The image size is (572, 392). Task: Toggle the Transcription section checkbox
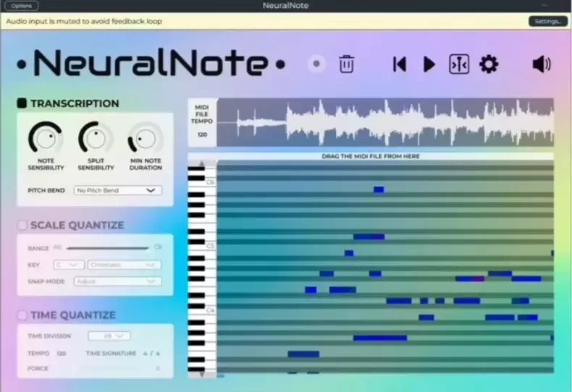point(22,103)
